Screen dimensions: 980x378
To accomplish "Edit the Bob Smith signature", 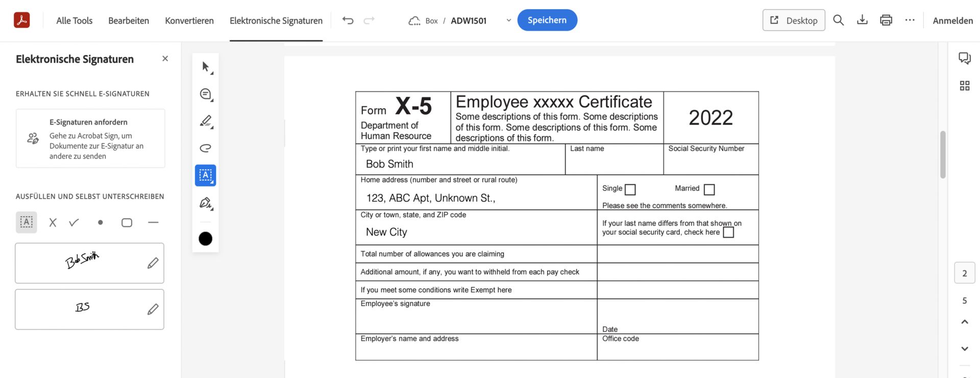I will pyautogui.click(x=153, y=263).
